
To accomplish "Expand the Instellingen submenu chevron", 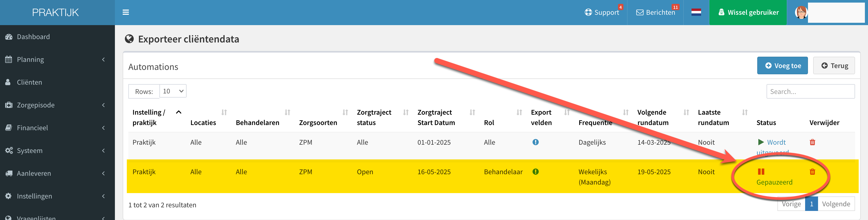I will 104,196.
